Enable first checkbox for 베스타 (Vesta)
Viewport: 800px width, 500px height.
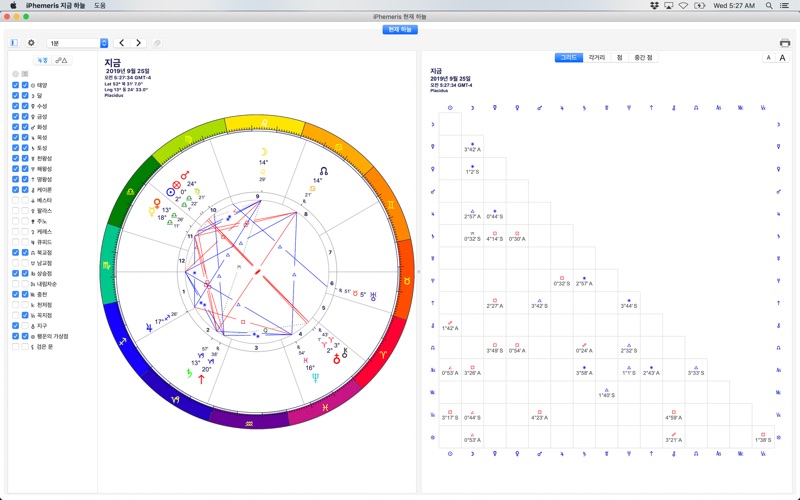pyautogui.click(x=15, y=201)
